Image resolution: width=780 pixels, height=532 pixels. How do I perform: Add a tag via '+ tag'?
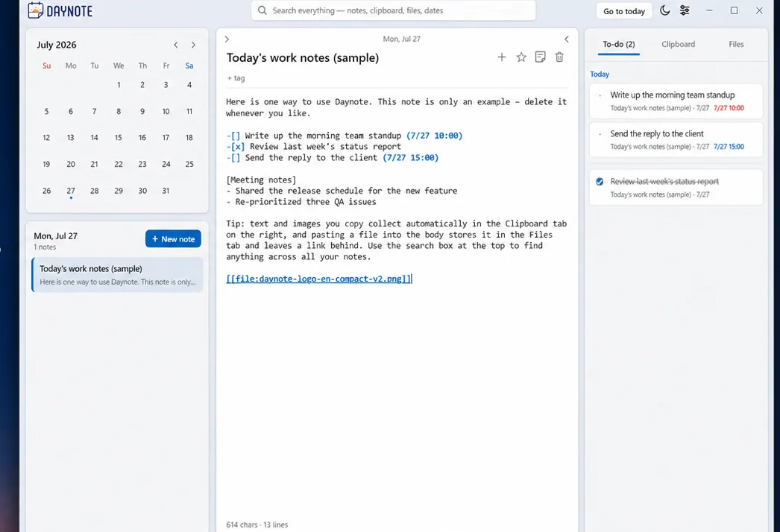[236, 78]
